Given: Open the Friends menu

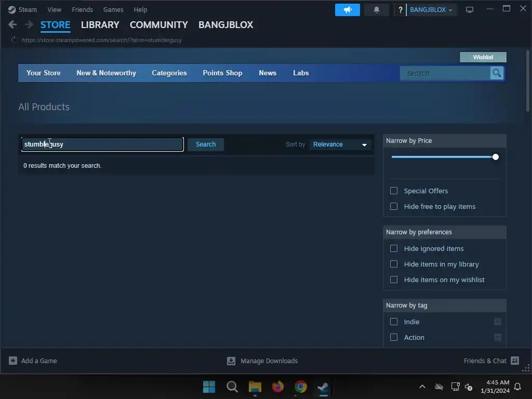Looking at the screenshot, I should (x=83, y=9).
